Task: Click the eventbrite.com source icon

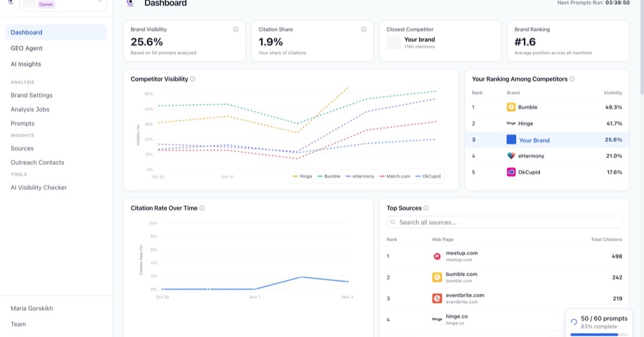Action: click(437, 298)
